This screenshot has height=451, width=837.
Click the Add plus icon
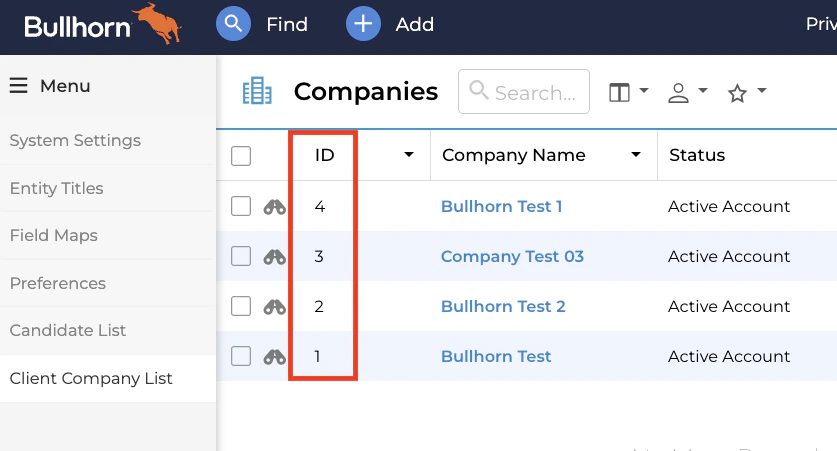point(363,24)
